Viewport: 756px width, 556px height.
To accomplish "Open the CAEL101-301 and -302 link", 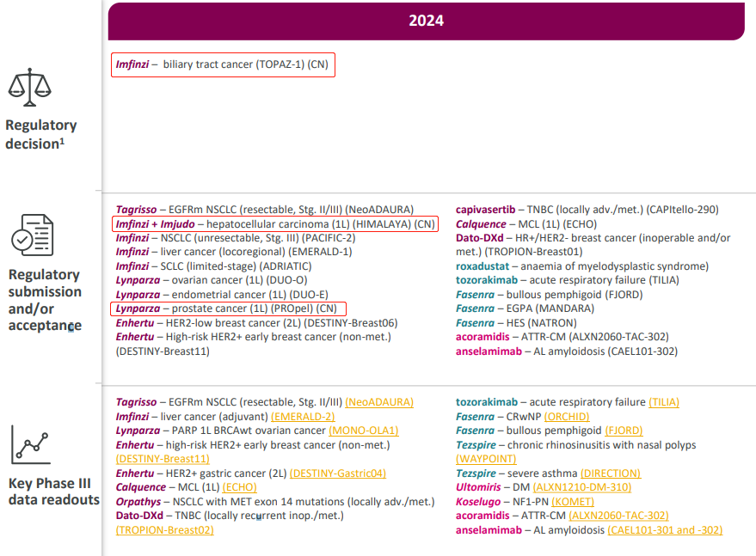I will click(x=665, y=530).
